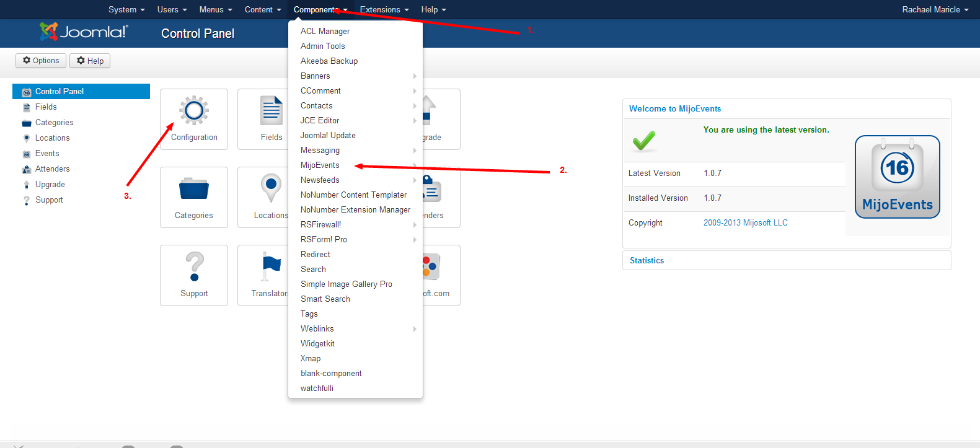Open the Rachael Maricle user menu

point(935,10)
